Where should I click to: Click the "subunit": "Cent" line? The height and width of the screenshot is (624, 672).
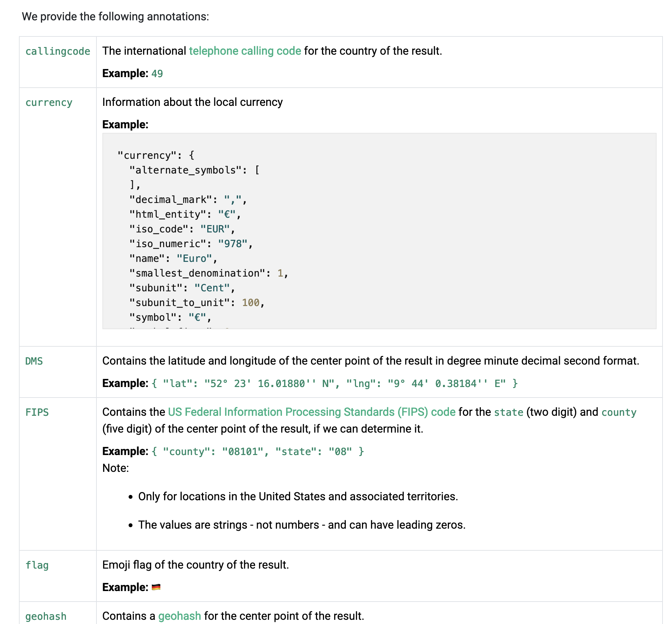tap(182, 288)
